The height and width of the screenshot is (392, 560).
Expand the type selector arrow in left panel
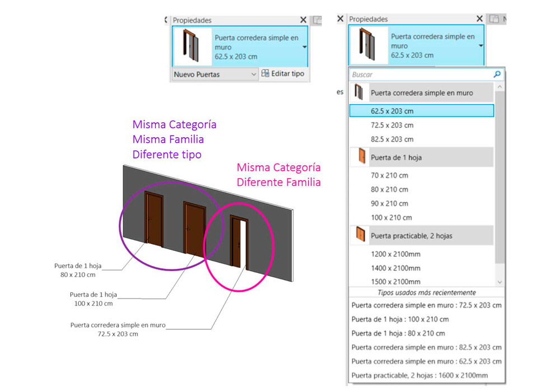(x=305, y=48)
